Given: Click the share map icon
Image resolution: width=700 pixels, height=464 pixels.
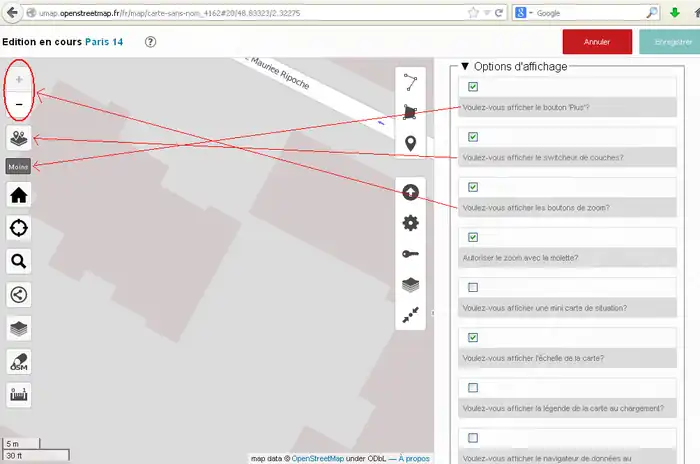Looking at the screenshot, I should [19, 294].
